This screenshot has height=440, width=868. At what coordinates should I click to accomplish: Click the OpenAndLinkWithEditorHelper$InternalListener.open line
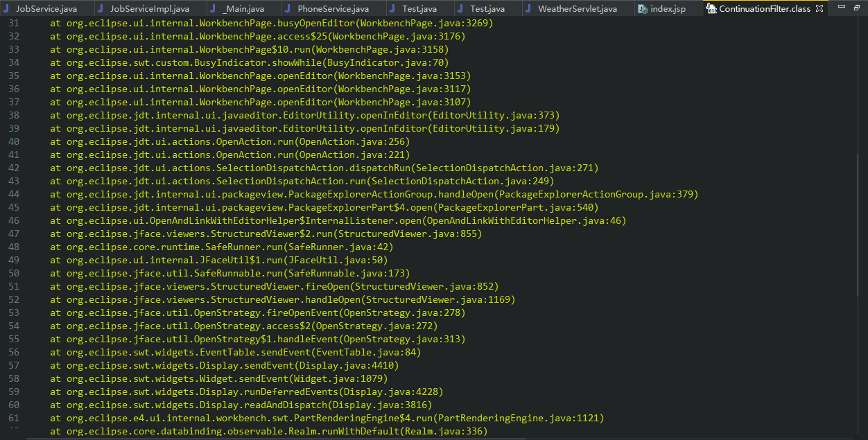click(338, 220)
